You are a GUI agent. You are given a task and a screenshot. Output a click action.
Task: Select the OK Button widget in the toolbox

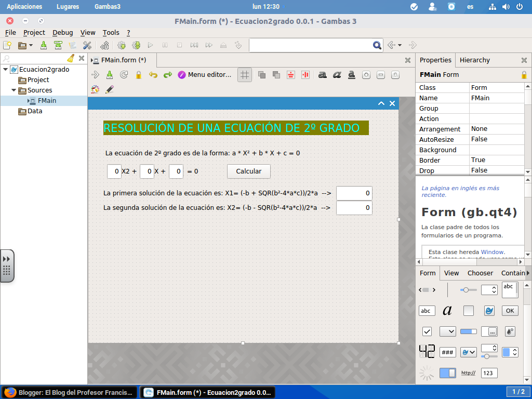click(x=510, y=311)
